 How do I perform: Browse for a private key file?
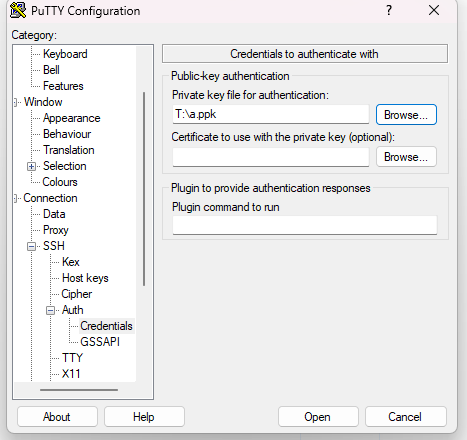tap(406, 115)
